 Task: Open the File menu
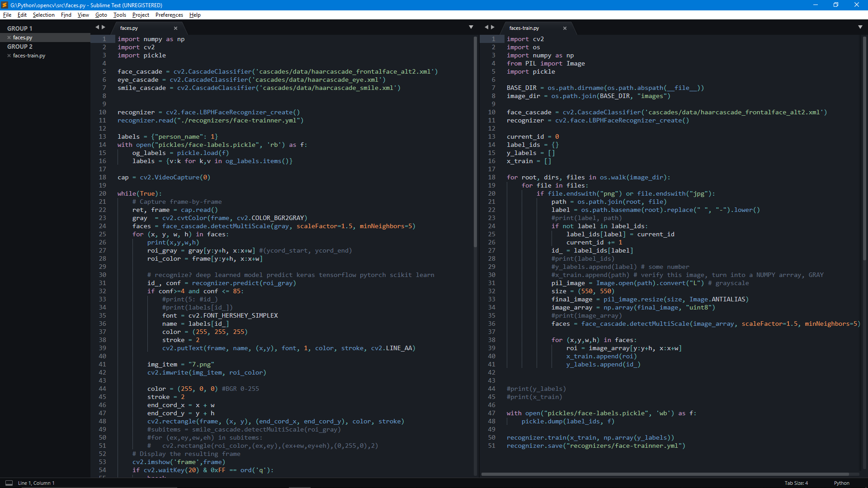(x=7, y=15)
